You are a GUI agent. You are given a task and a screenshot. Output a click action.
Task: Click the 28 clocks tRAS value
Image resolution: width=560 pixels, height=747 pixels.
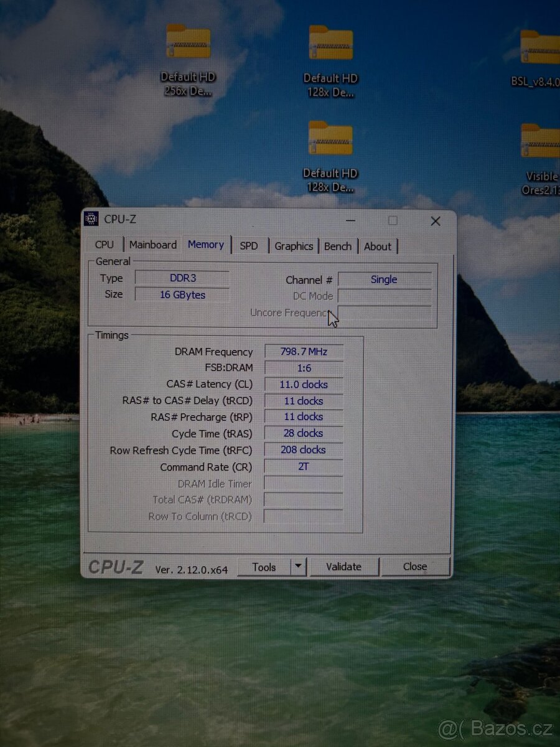pyautogui.click(x=304, y=433)
